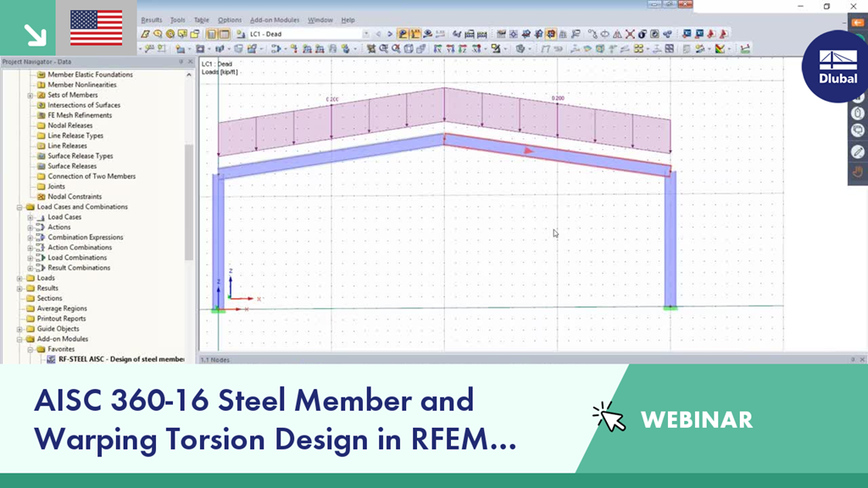The width and height of the screenshot is (868, 488).
Task: Open the Options menu
Action: pos(229,20)
